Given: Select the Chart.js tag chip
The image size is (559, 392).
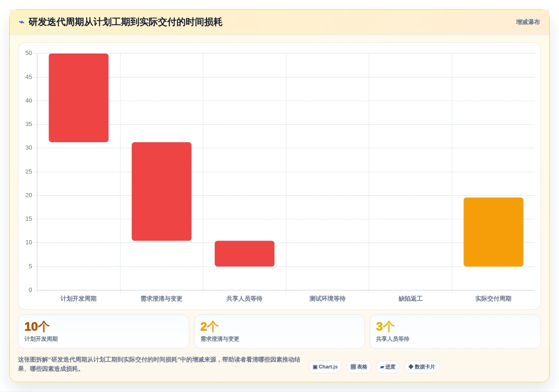Looking at the screenshot, I should [x=325, y=367].
